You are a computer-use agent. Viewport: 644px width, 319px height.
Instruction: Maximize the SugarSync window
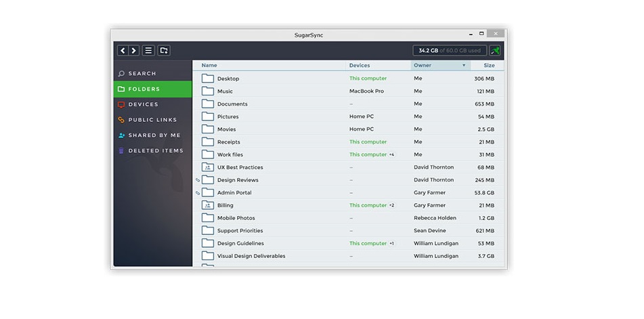pyautogui.click(x=481, y=34)
